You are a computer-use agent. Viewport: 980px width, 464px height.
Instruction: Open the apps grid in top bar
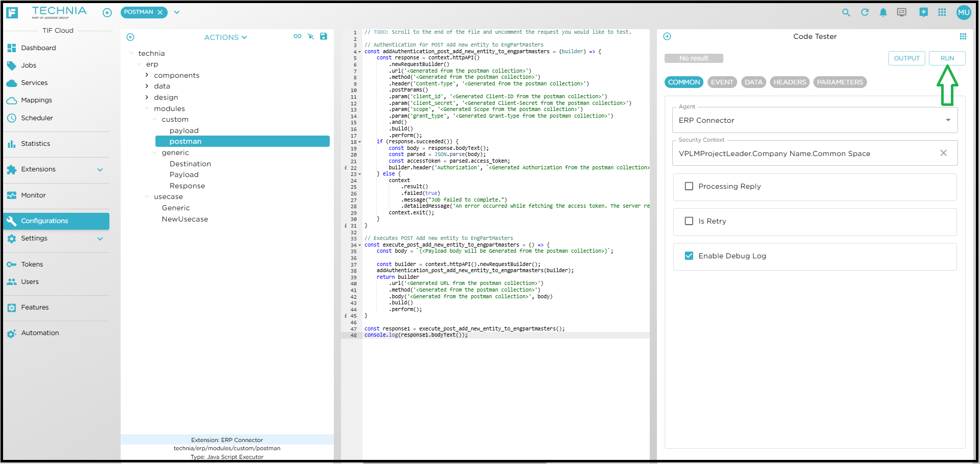coord(942,12)
